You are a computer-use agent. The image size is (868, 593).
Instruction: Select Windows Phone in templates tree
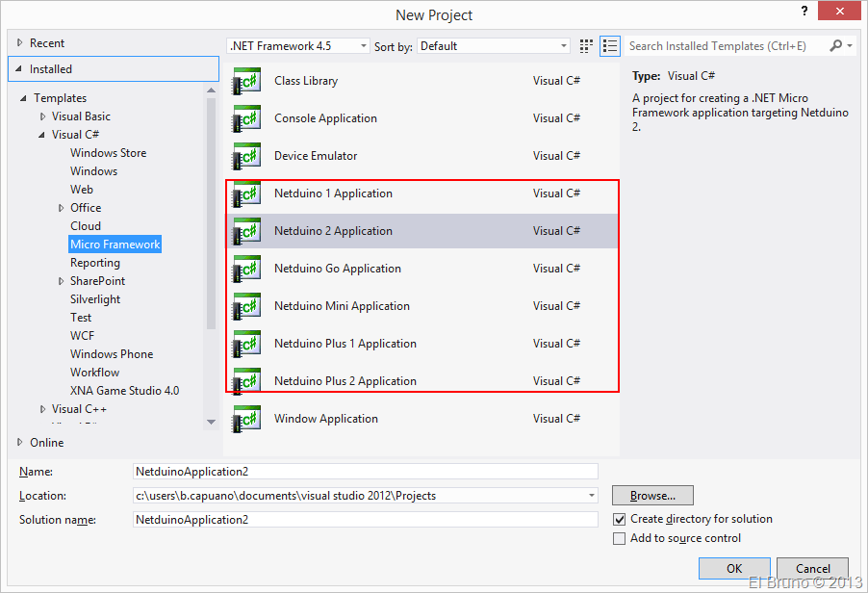112,354
